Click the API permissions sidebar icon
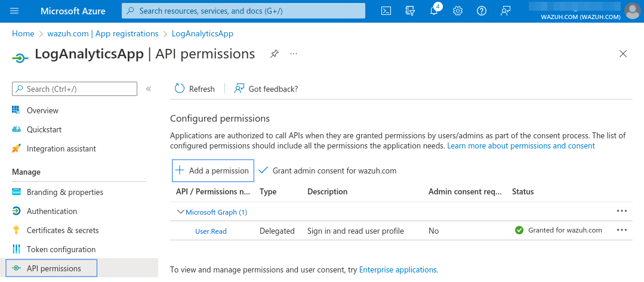Screen dimensions: 644x282 [16, 268]
